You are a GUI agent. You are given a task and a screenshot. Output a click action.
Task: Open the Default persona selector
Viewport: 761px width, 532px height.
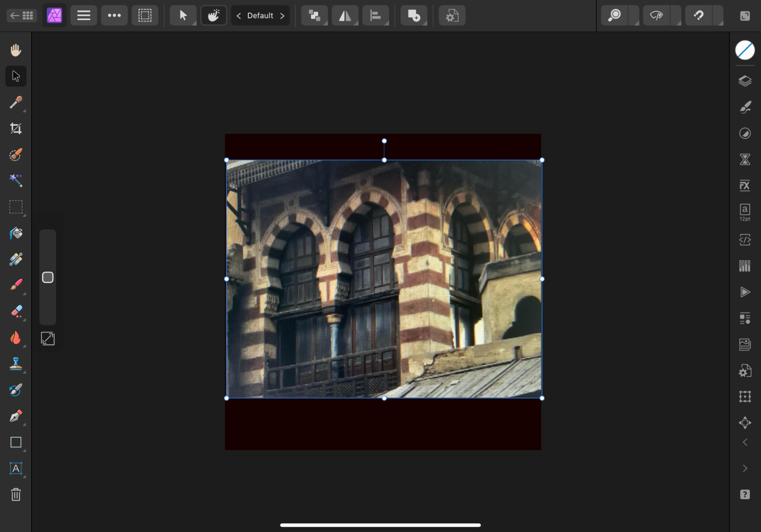tap(260, 16)
